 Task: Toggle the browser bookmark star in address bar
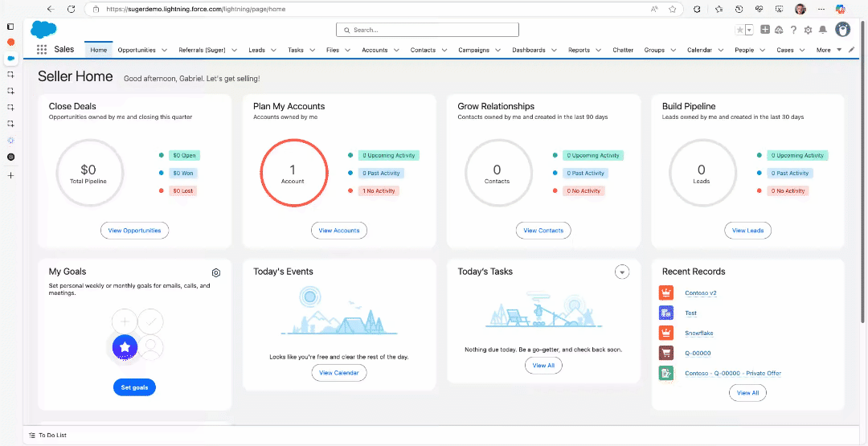tap(672, 10)
